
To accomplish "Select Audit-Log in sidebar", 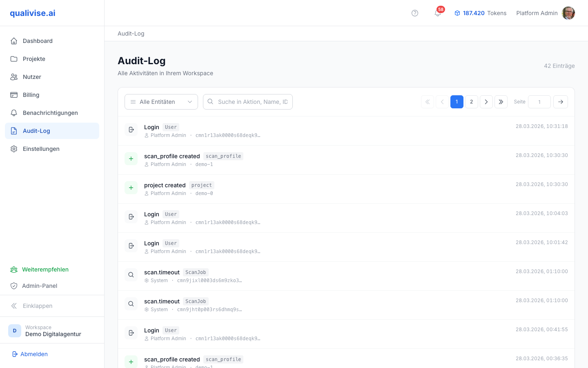I will [52, 131].
